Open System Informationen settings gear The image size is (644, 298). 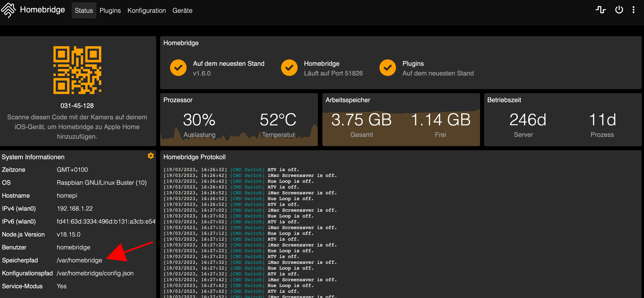(151, 156)
